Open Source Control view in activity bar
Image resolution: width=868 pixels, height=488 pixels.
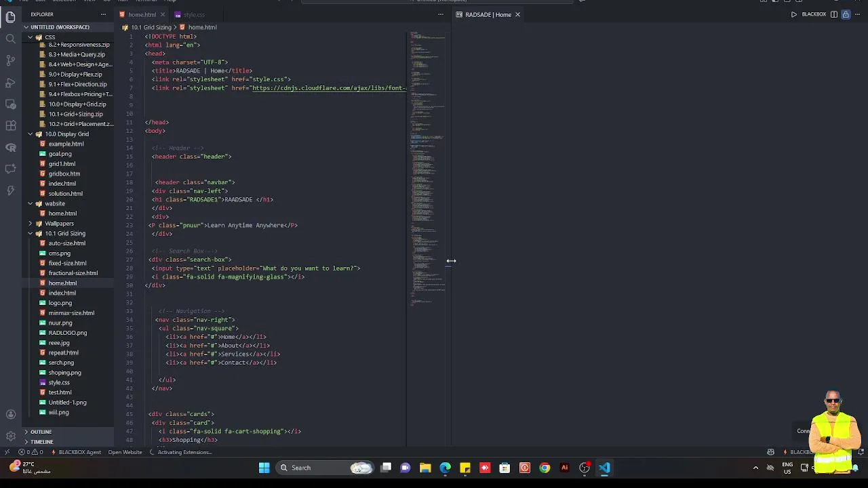point(10,60)
